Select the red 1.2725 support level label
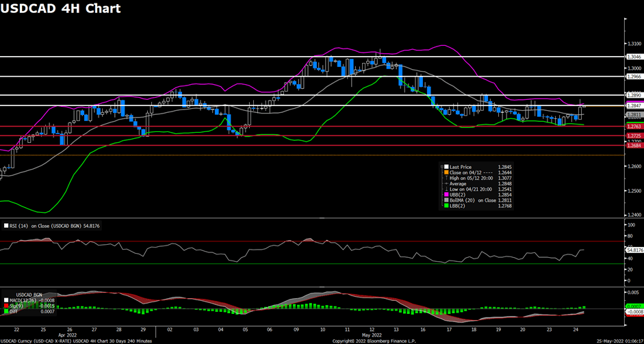 click(x=633, y=135)
